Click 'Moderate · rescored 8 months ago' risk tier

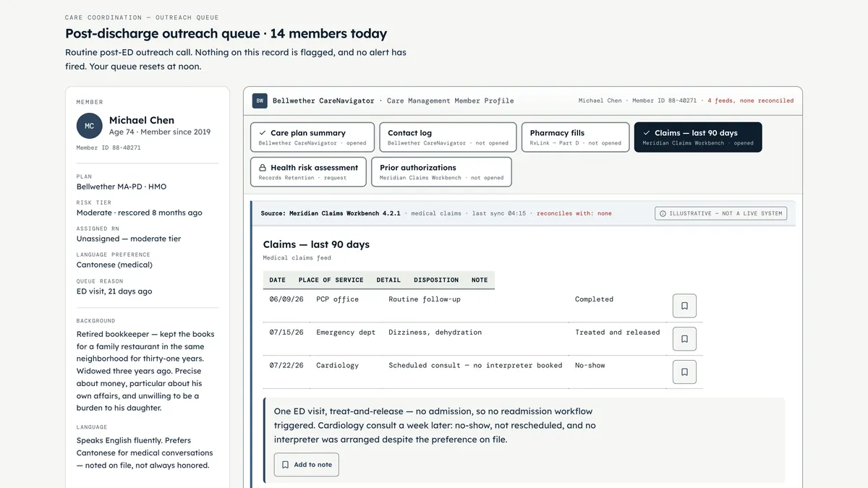point(140,213)
